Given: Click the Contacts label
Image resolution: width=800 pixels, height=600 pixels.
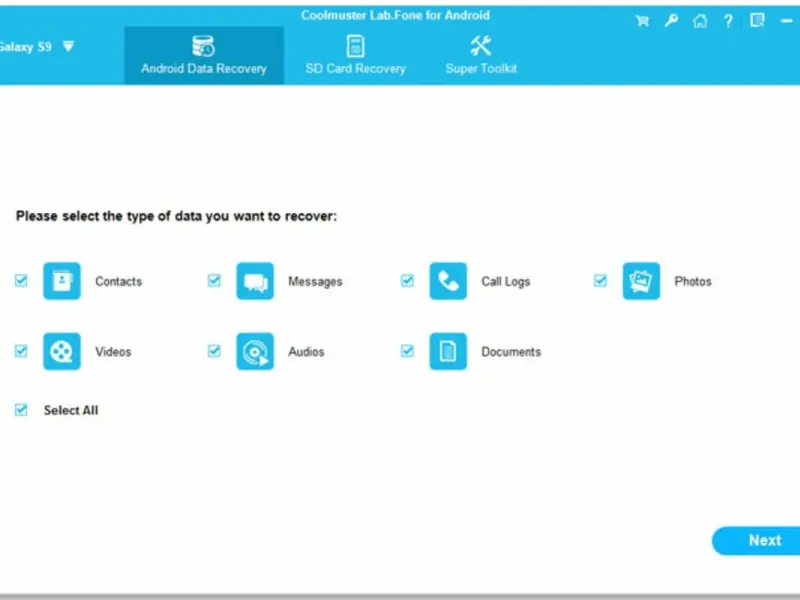Looking at the screenshot, I should pos(118,282).
